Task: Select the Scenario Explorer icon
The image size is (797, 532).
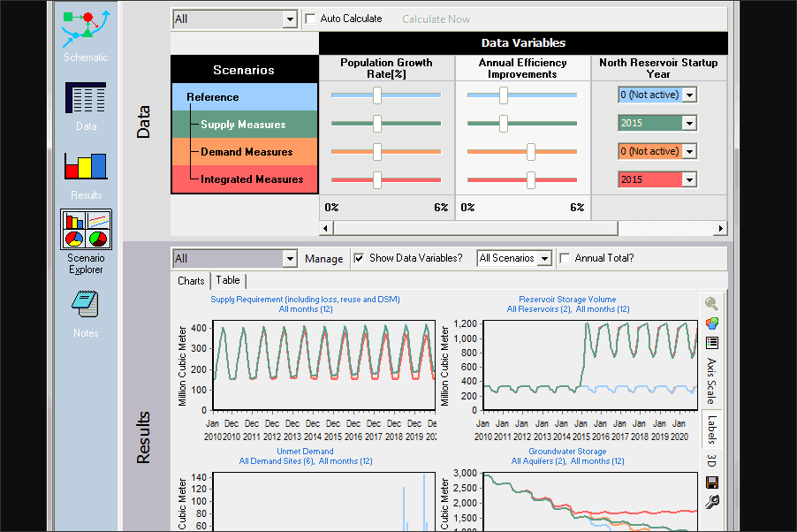Action: (86, 231)
